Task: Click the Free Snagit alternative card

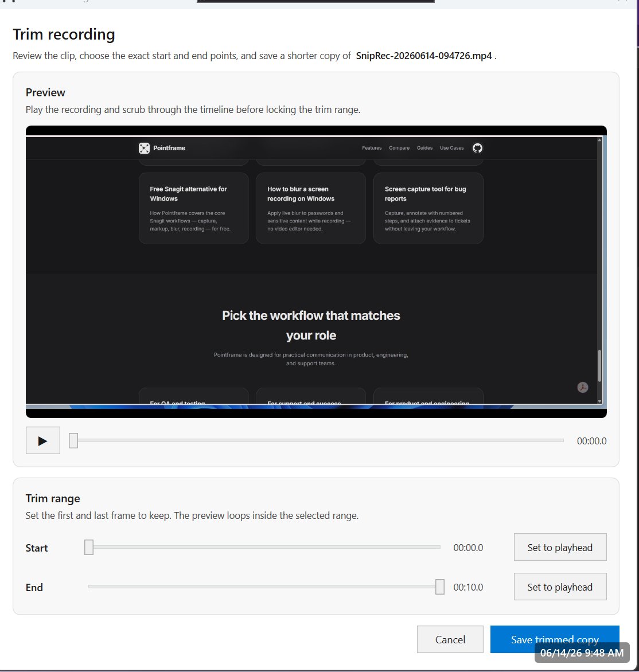Action: (x=194, y=208)
